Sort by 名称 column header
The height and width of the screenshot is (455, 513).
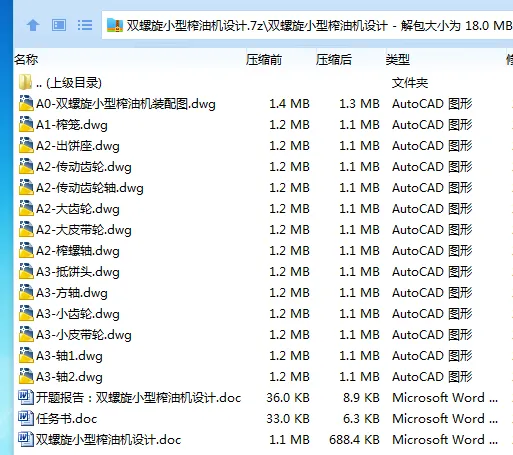(26, 60)
